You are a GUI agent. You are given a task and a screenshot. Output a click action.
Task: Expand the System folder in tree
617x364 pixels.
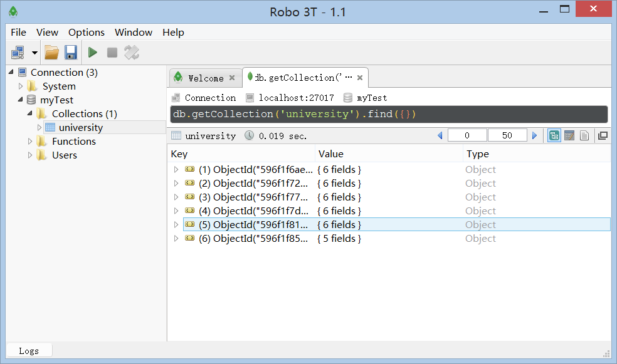pos(21,86)
